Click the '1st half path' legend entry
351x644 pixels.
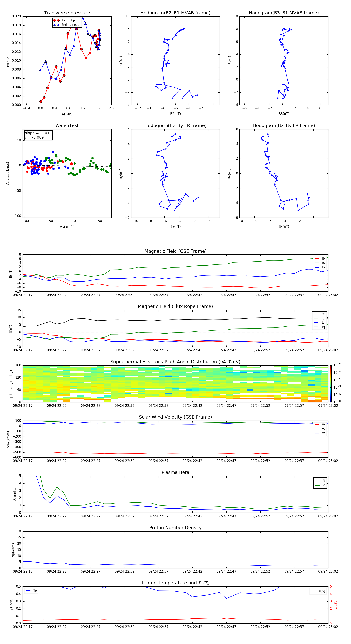[67, 20]
